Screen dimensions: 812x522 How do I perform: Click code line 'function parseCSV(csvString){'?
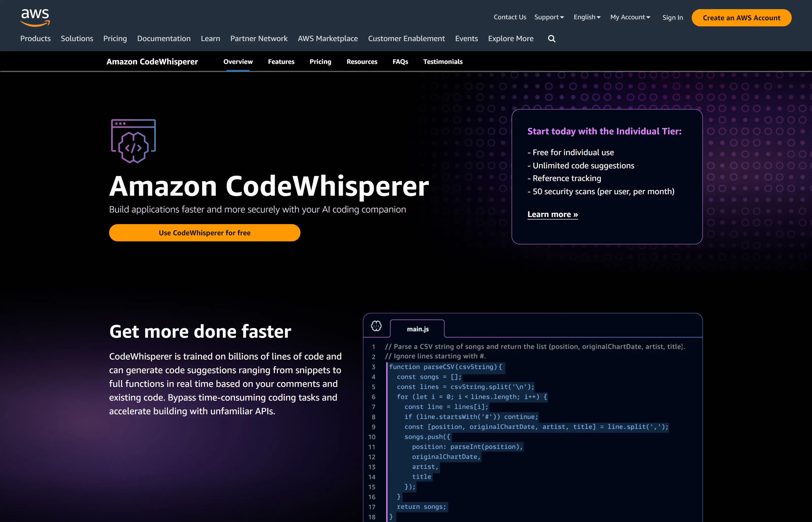445,367
